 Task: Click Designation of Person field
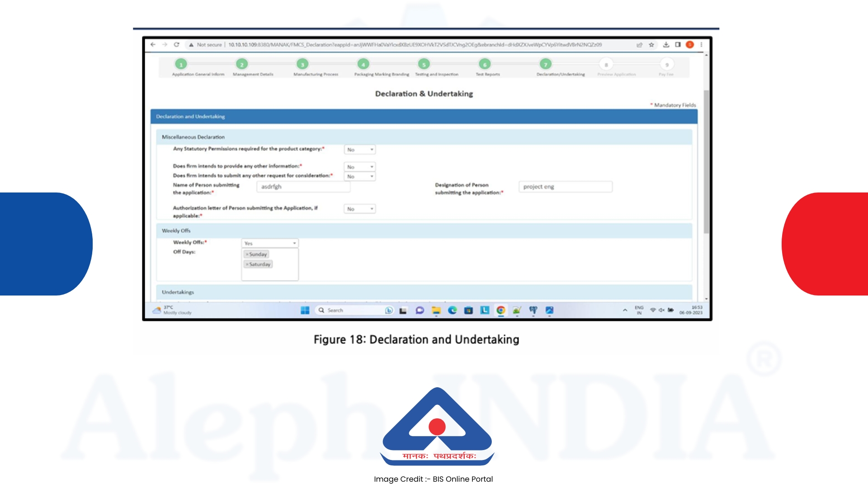pos(566,187)
